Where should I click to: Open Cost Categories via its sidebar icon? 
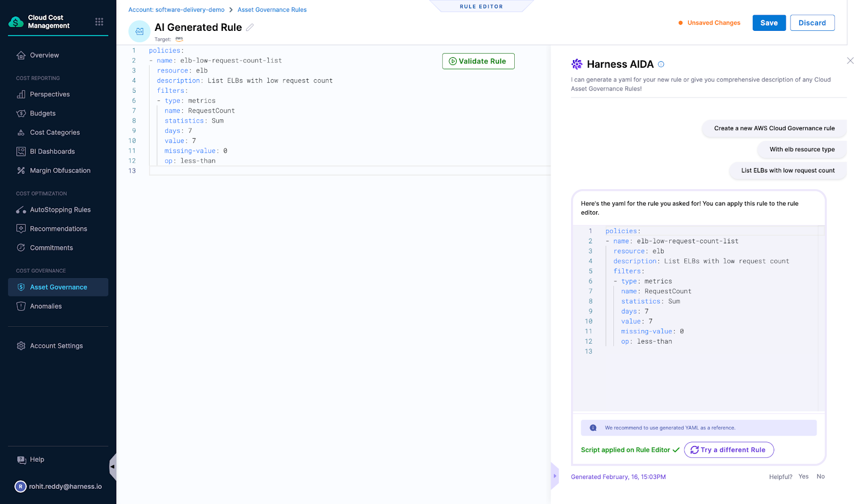point(21,132)
